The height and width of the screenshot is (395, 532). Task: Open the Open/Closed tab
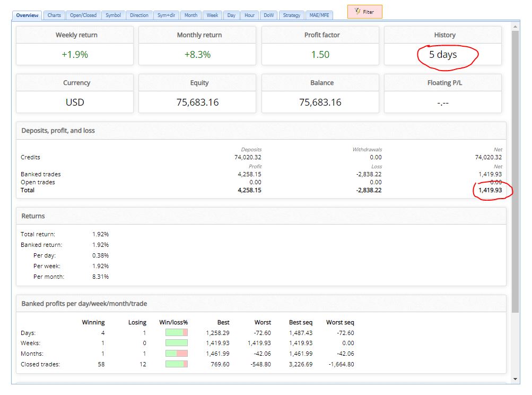[x=83, y=15]
